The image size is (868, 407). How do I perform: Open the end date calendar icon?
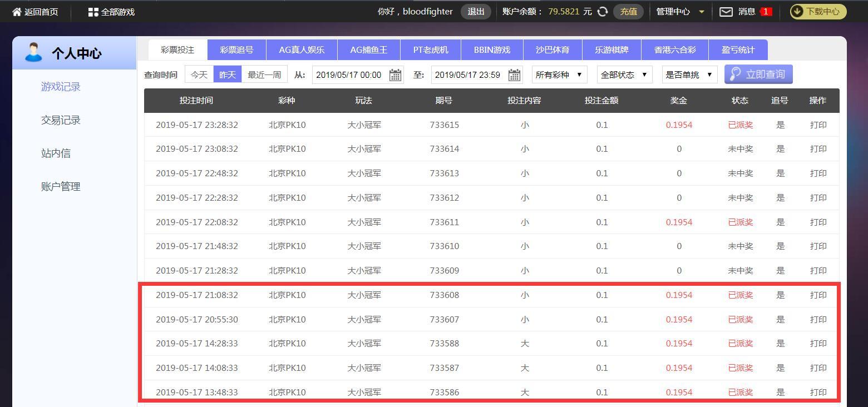(514, 75)
